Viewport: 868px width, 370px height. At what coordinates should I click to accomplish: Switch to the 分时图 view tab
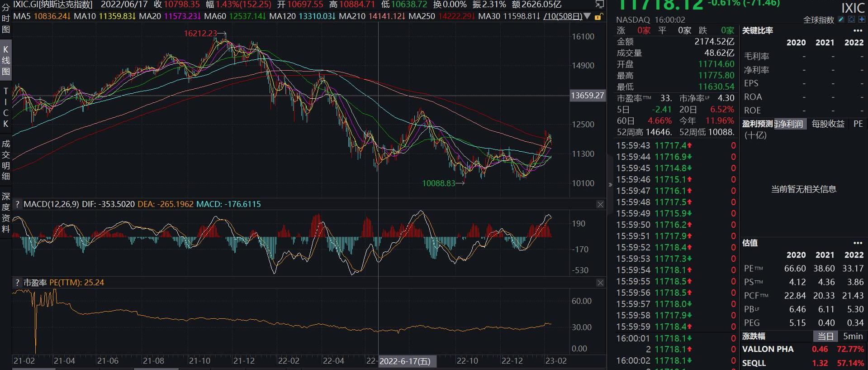[x=6, y=18]
